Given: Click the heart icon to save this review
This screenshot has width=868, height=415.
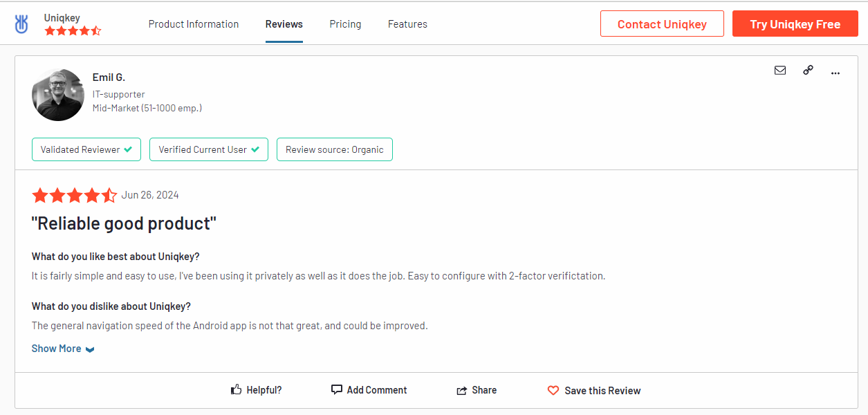Looking at the screenshot, I should (553, 390).
